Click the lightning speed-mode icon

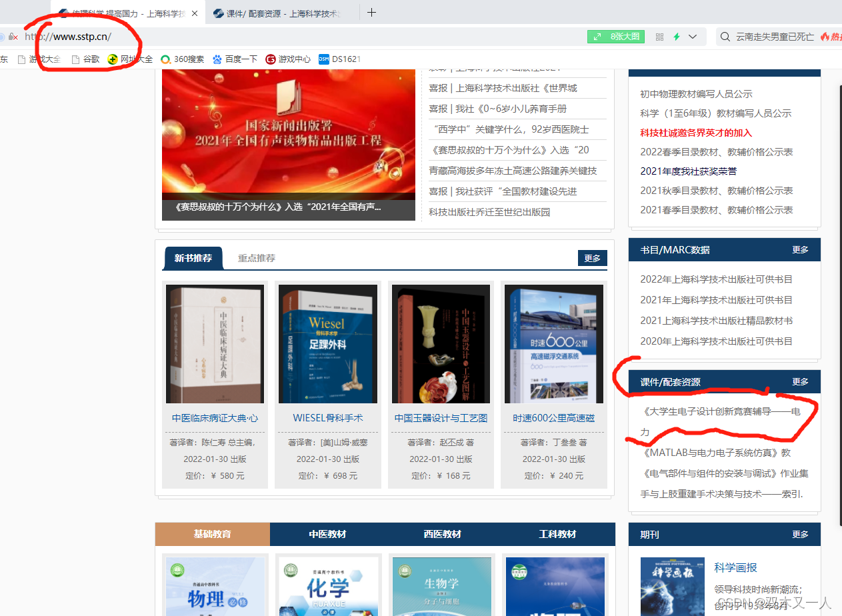(x=677, y=37)
